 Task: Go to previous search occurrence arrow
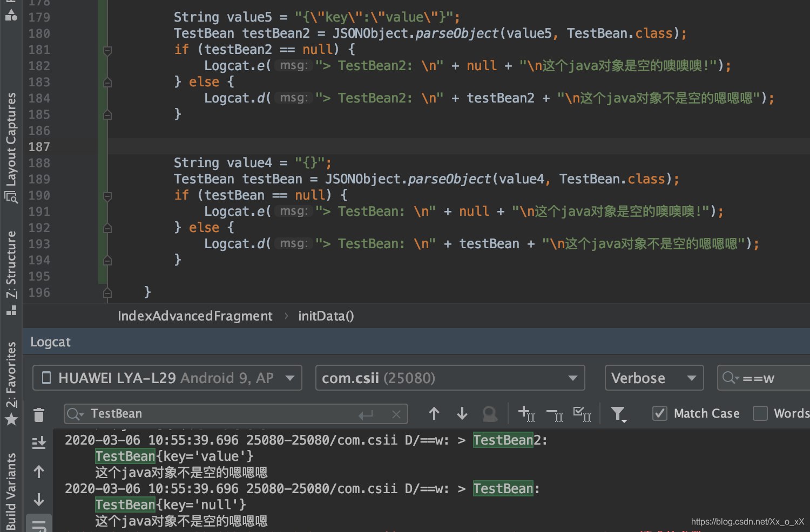click(434, 414)
